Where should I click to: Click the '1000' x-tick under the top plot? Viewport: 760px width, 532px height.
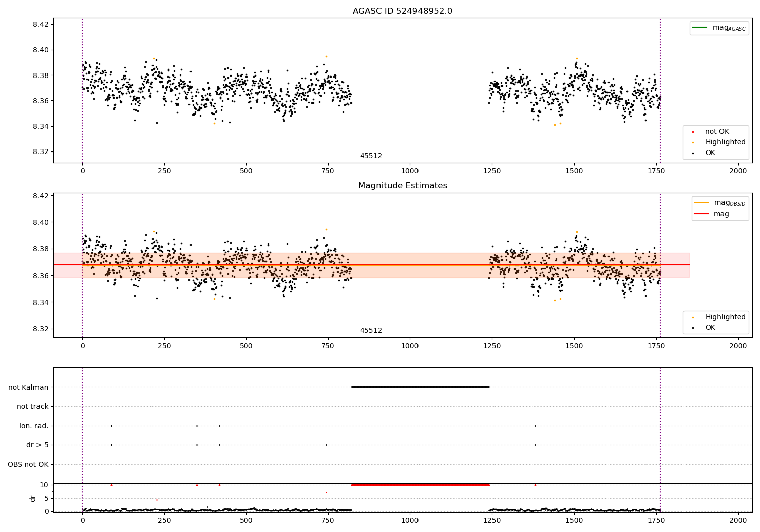pos(410,171)
